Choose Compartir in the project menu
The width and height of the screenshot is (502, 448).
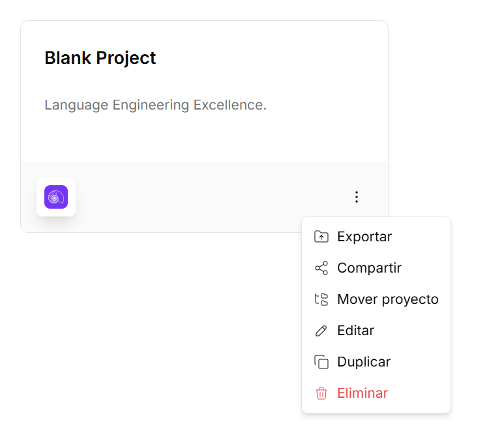[369, 268]
